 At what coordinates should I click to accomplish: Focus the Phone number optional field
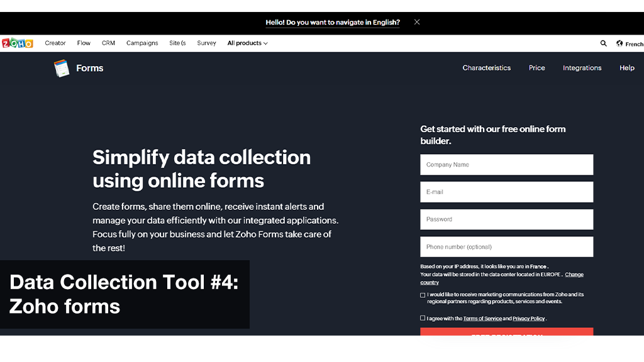coord(506,246)
